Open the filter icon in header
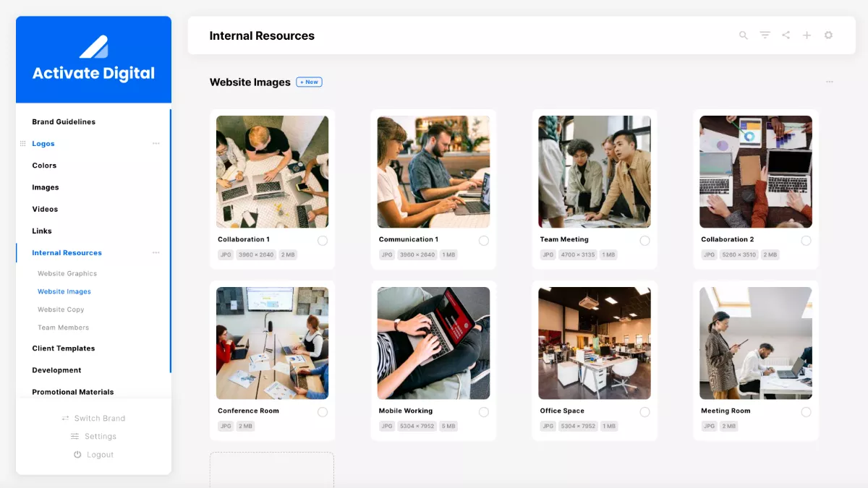 [x=765, y=35]
